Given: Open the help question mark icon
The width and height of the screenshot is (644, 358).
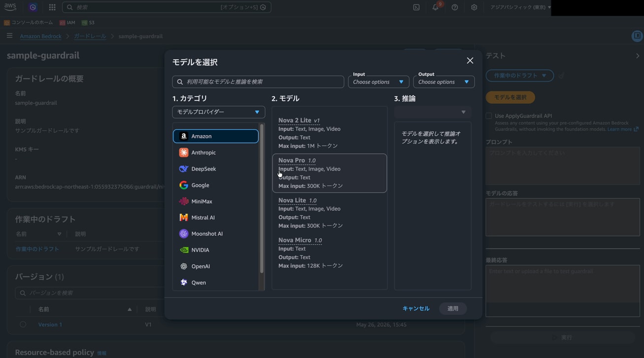Looking at the screenshot, I should click(x=455, y=7).
